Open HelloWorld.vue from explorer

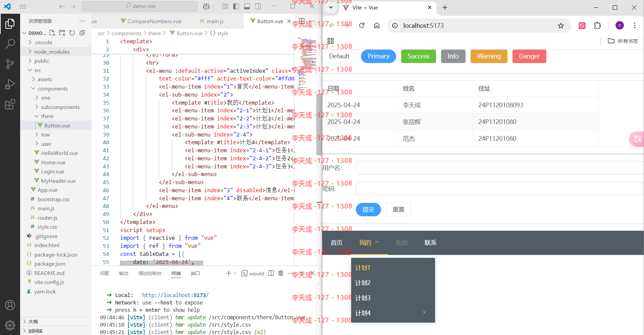click(x=59, y=153)
